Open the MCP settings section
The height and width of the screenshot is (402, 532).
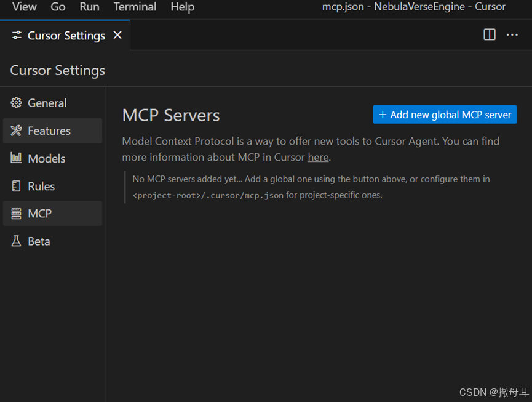point(52,214)
